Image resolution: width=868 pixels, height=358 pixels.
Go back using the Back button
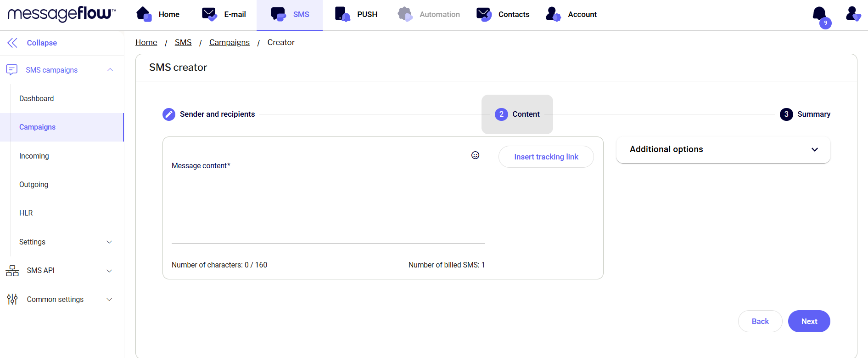click(760, 321)
